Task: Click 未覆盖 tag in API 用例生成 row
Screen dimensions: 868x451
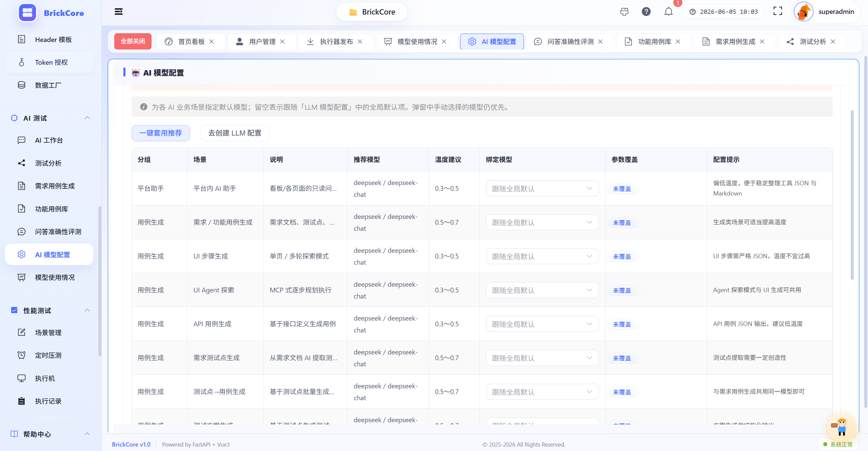Action: pyautogui.click(x=622, y=325)
